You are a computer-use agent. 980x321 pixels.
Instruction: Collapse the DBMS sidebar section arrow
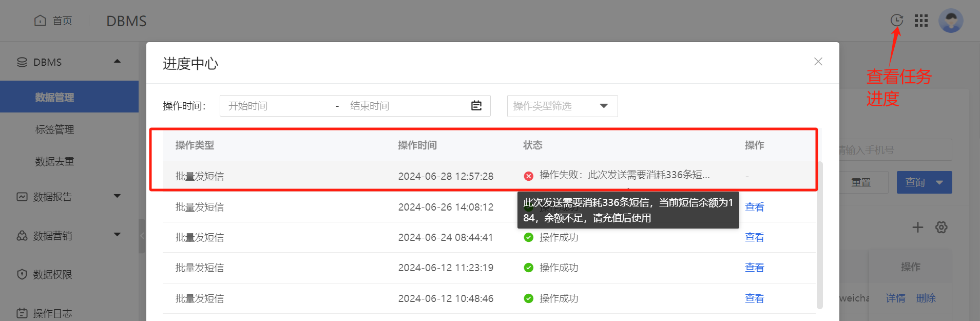pyautogui.click(x=117, y=61)
